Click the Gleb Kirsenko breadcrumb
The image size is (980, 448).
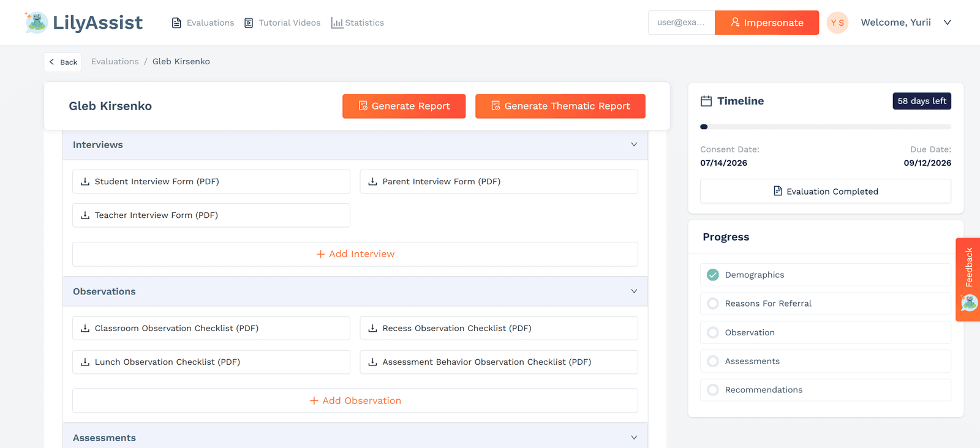click(181, 61)
